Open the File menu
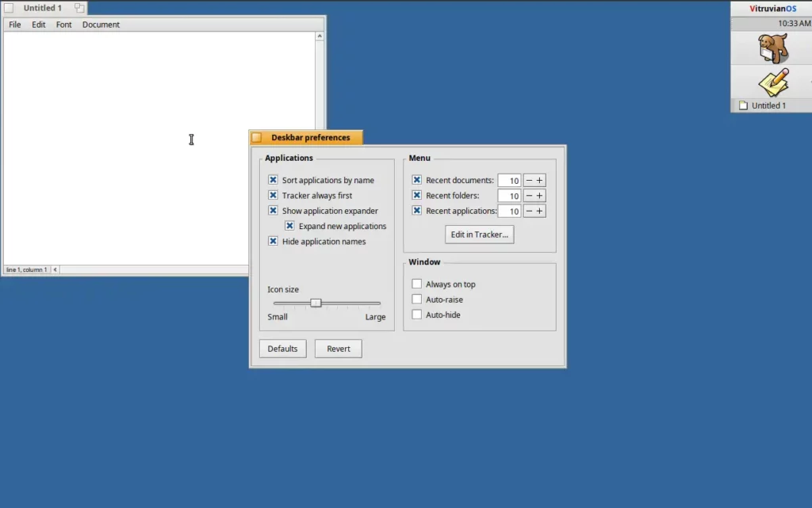The height and width of the screenshot is (508, 812). click(15, 25)
